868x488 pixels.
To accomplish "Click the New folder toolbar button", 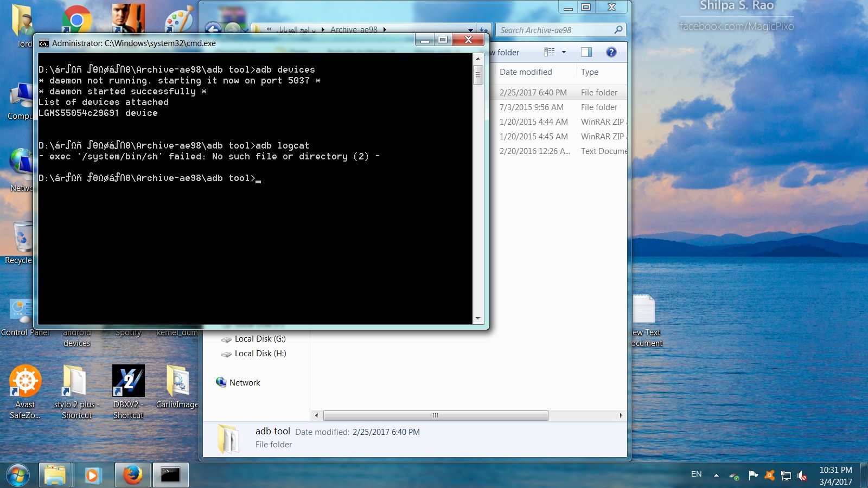I will point(504,52).
